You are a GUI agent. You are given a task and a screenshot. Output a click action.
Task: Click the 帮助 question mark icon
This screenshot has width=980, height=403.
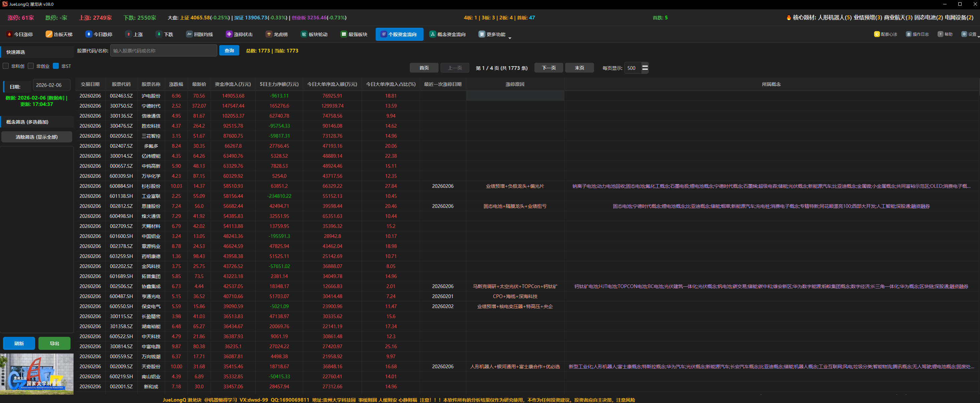click(940, 34)
